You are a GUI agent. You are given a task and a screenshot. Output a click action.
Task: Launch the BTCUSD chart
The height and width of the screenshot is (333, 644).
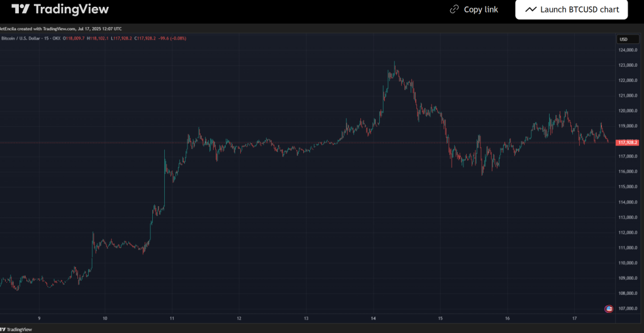[571, 9]
